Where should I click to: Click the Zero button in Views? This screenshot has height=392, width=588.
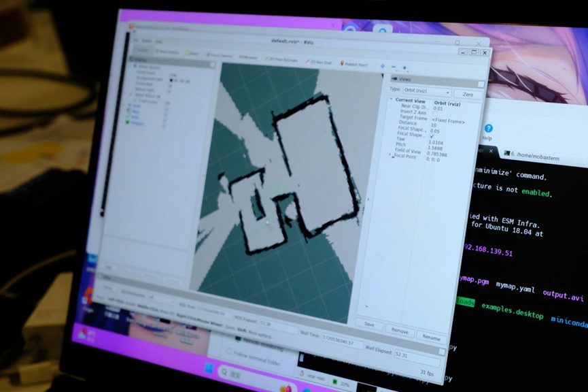point(468,94)
